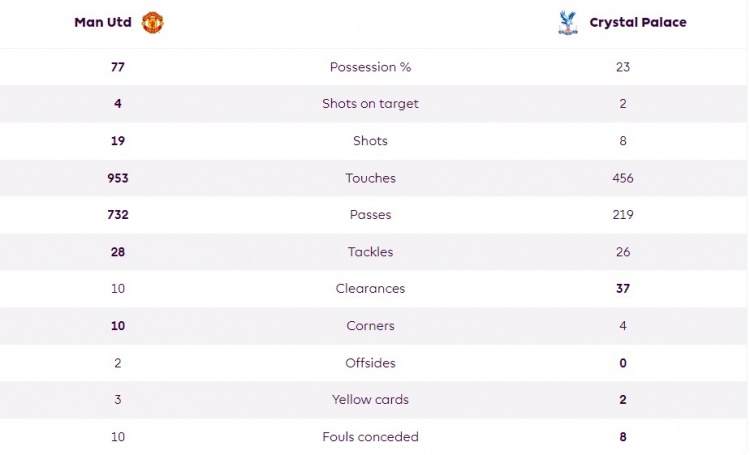
Task: Open the Crystal Palace team name link
Action: (638, 22)
